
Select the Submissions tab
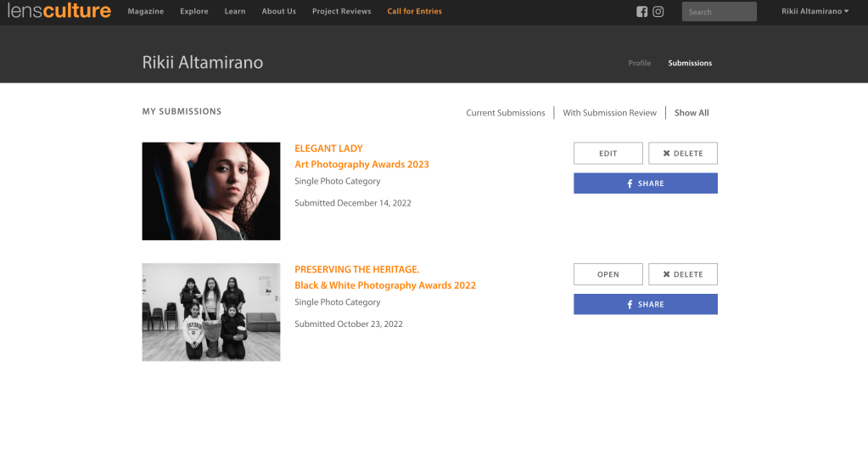[x=690, y=63]
